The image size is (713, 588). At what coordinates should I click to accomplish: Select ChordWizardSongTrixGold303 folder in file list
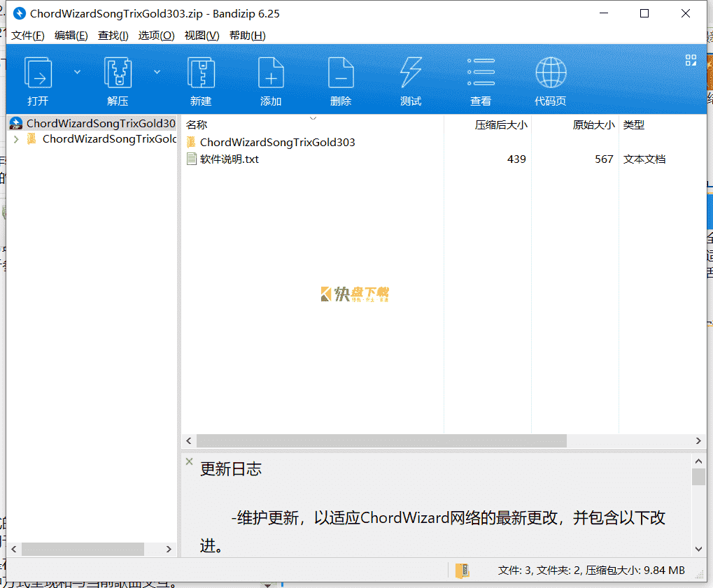(x=277, y=142)
